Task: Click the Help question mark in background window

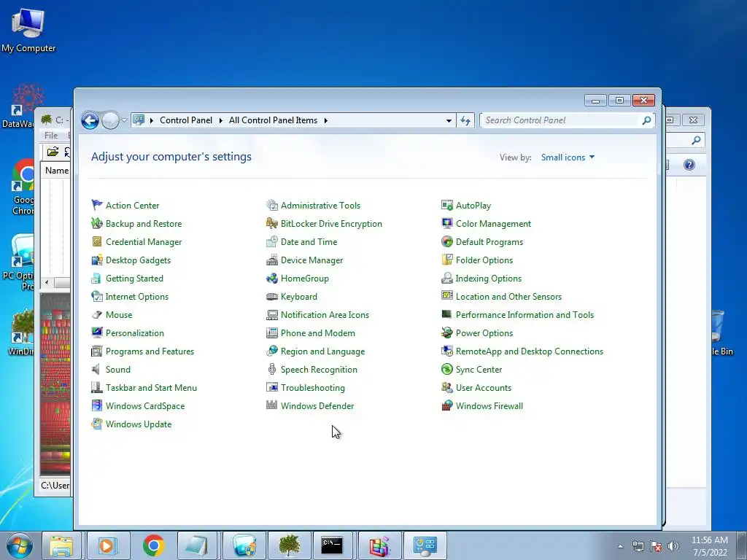Action: pos(689,165)
